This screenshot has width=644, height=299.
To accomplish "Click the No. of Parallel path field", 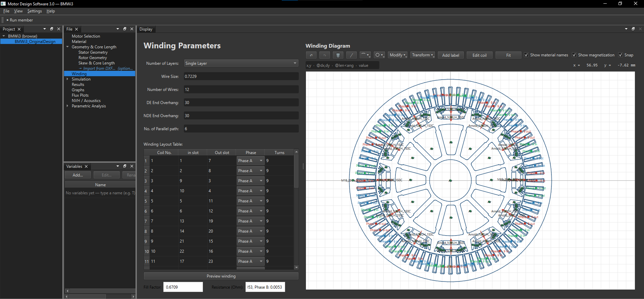I will click(x=241, y=129).
